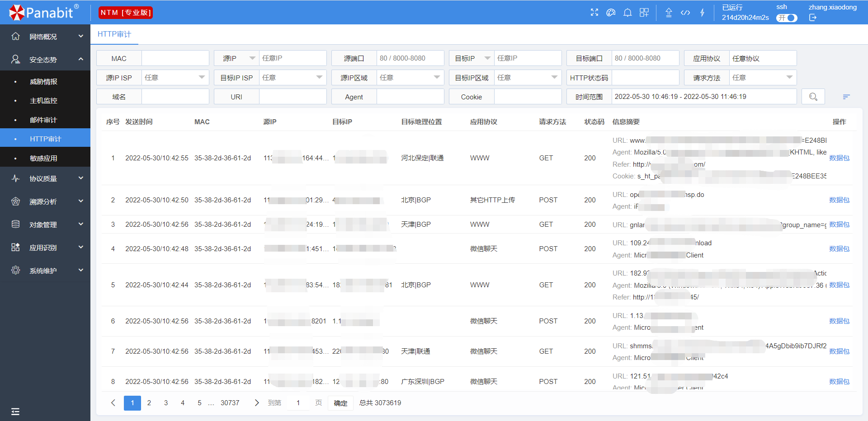Click the page number jump input
Image resolution: width=868 pixels, height=421 pixels.
point(298,403)
